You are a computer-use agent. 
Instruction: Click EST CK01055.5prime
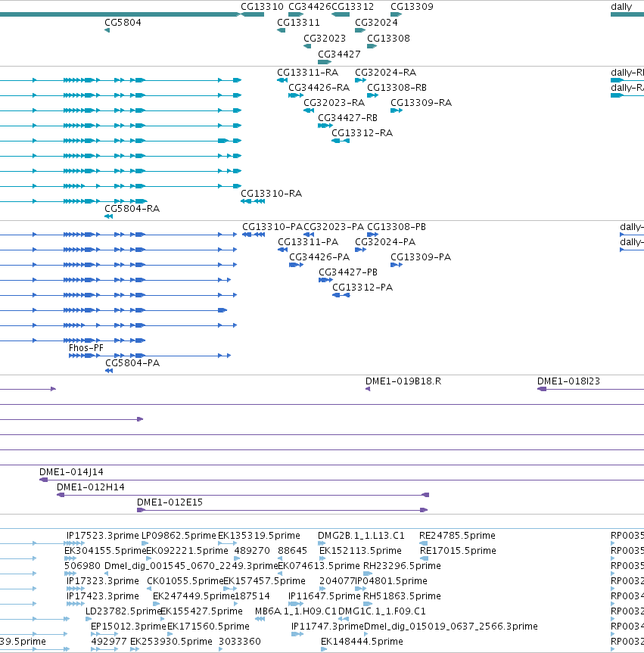(x=185, y=581)
